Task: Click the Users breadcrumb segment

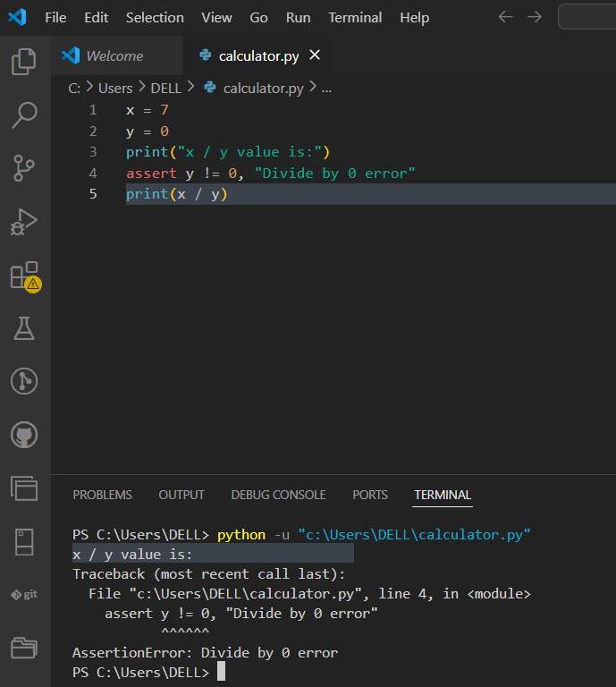Action: point(115,89)
